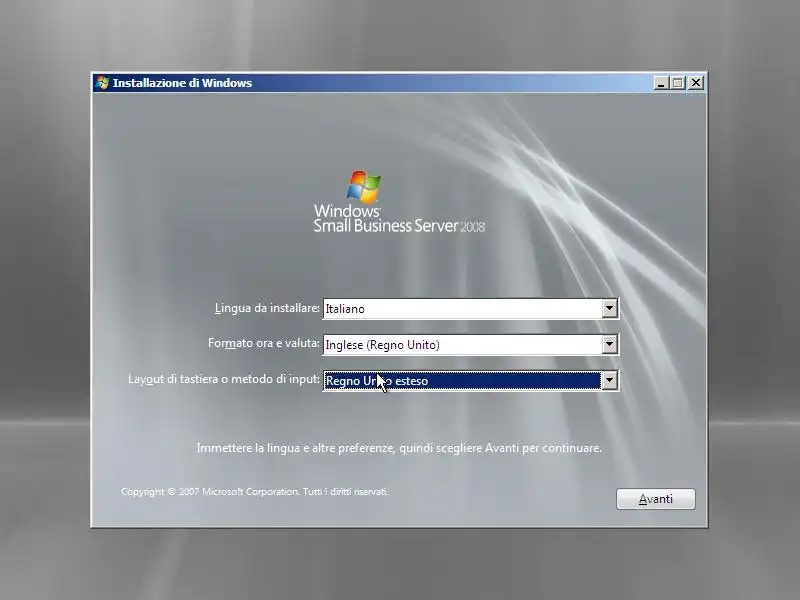The width and height of the screenshot is (800, 600).
Task: Click the Copyright 2007 Microsoft text
Action: (255, 492)
